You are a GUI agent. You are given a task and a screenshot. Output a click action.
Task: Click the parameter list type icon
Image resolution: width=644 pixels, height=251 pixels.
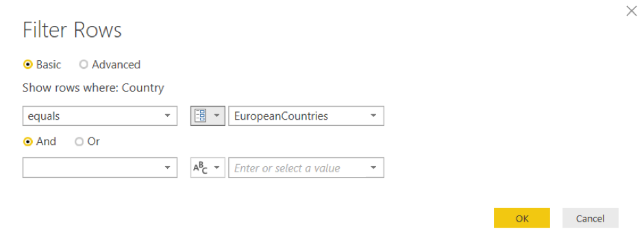(x=201, y=116)
